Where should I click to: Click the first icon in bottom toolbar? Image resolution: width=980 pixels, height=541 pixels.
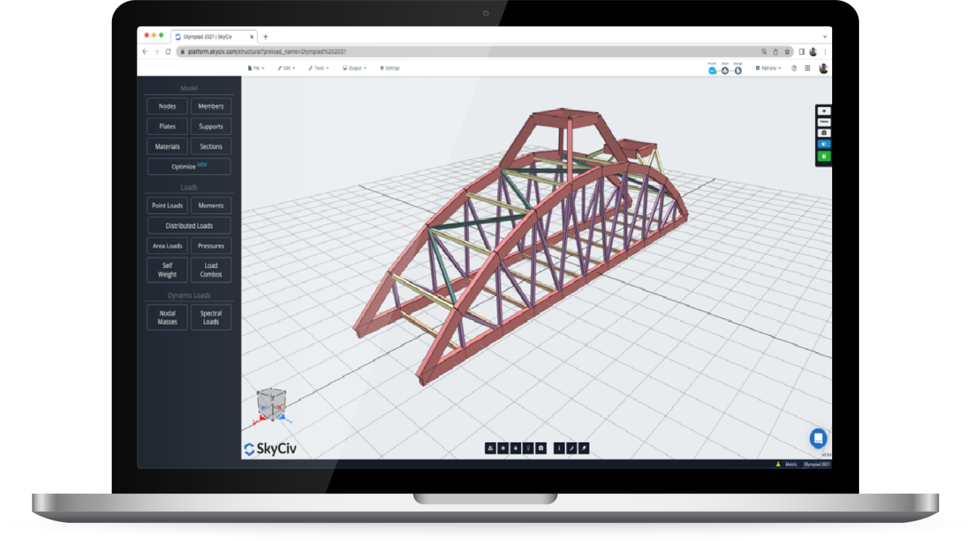tap(490, 448)
